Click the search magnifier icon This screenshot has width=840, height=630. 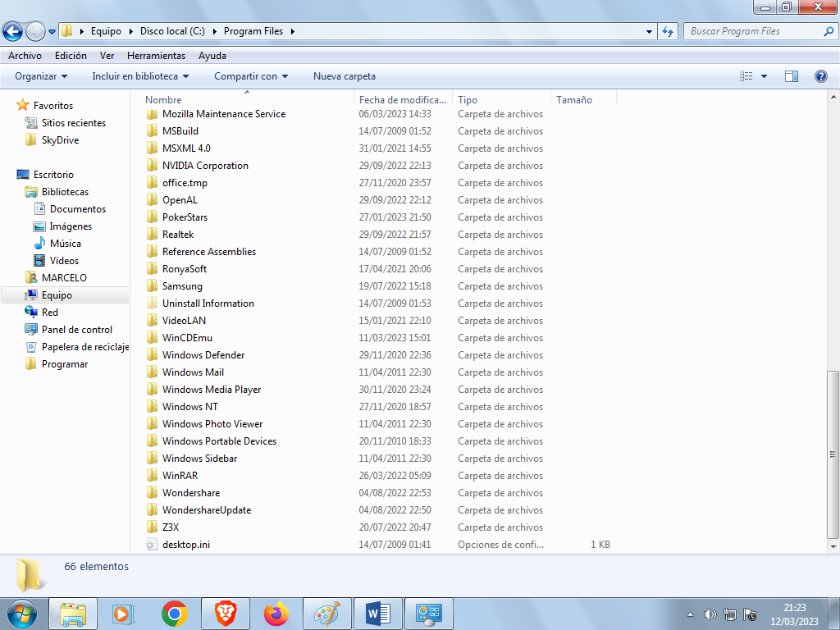coord(829,31)
